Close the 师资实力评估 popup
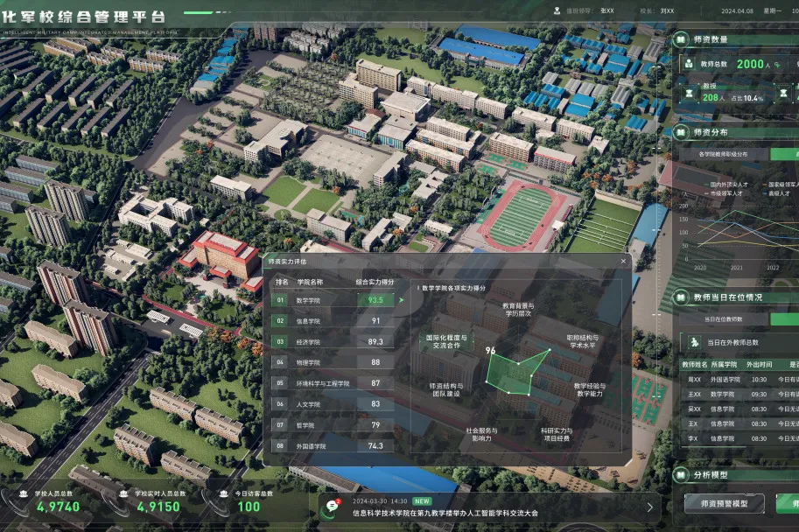 pos(623,261)
